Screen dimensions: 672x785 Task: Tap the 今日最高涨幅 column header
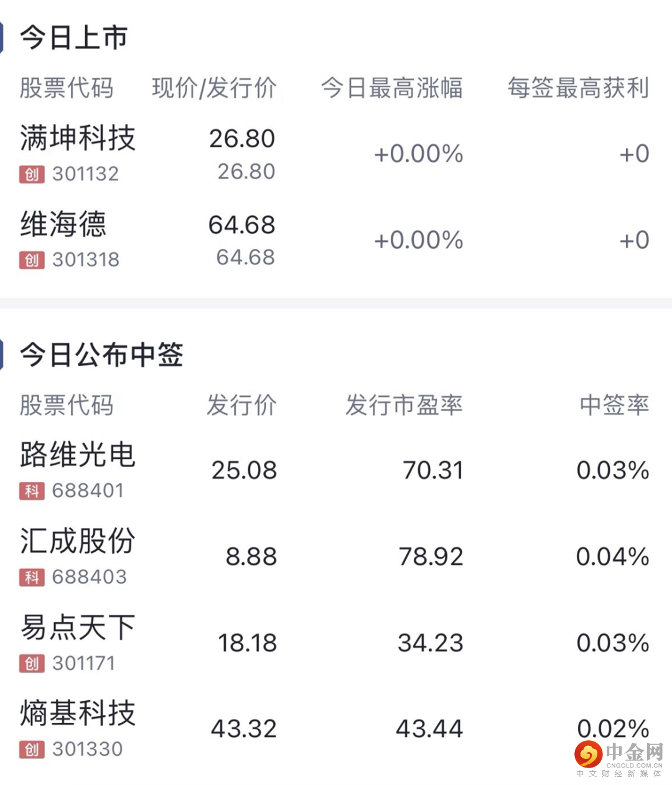tap(391, 88)
